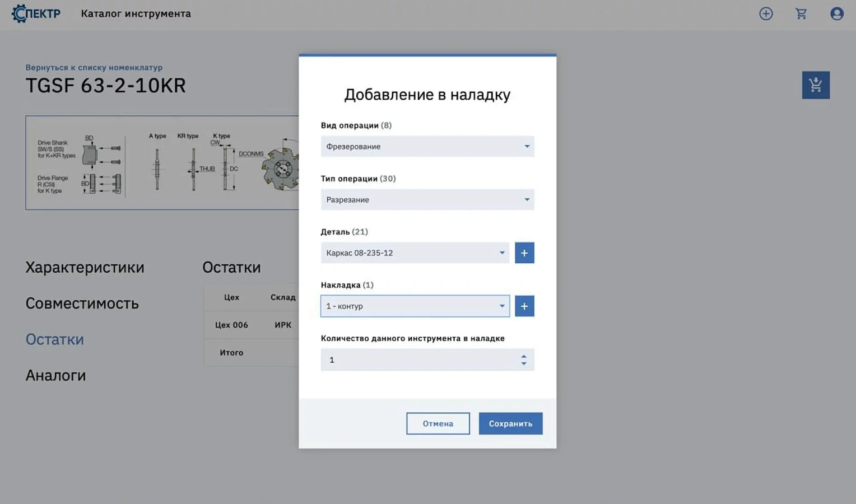
Task: Click the Остатки table heading
Action: 231,267
